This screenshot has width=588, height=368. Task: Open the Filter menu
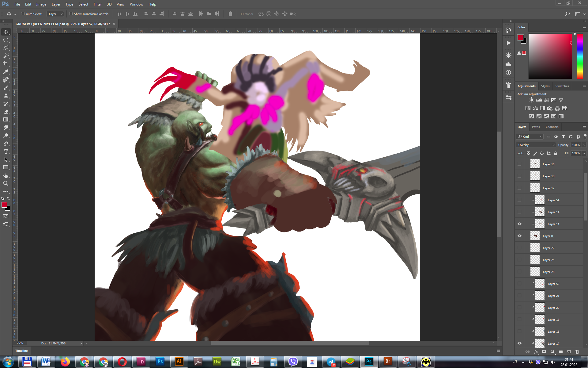tap(98, 4)
